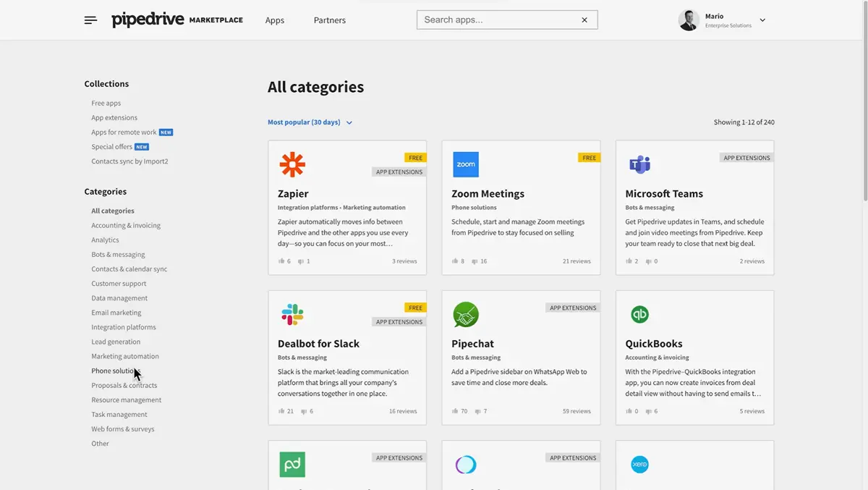The image size is (868, 490).
Task: Click thumbs up icon on Pipechat card
Action: [455, 411]
